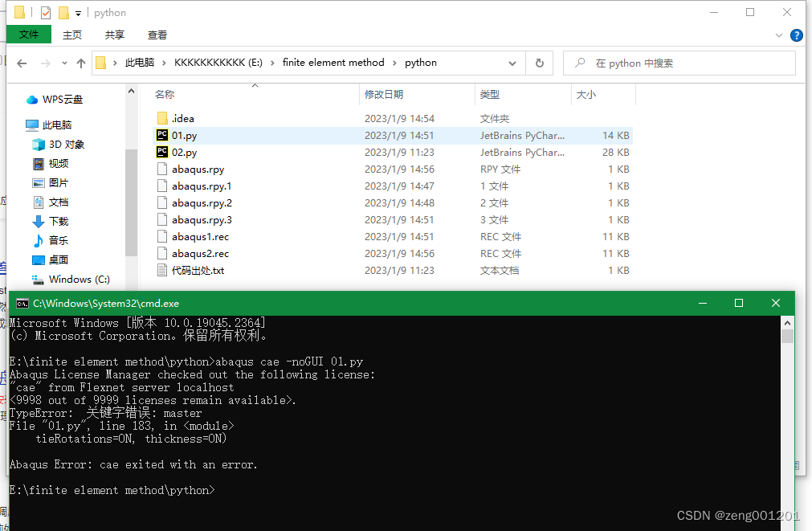Select 3D 对象 in navigation pane
The width and height of the screenshot is (812, 531).
pyautogui.click(x=66, y=145)
